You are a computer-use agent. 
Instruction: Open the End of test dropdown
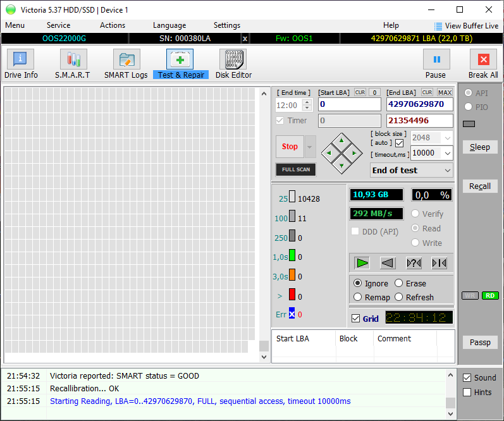click(412, 170)
